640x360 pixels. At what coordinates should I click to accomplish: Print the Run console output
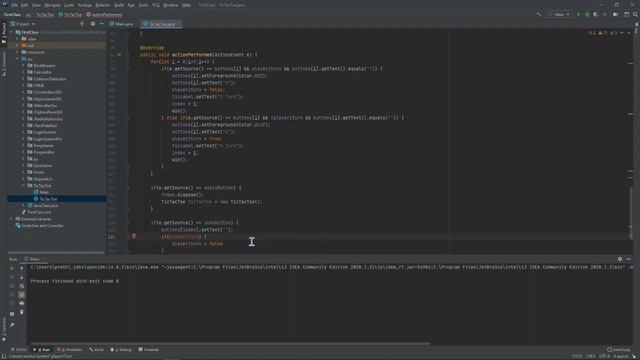(x=22, y=303)
